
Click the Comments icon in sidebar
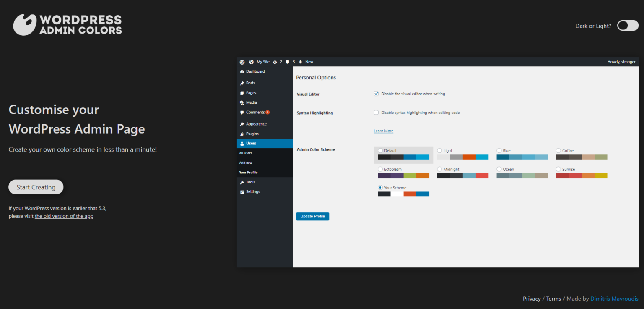[x=242, y=113]
